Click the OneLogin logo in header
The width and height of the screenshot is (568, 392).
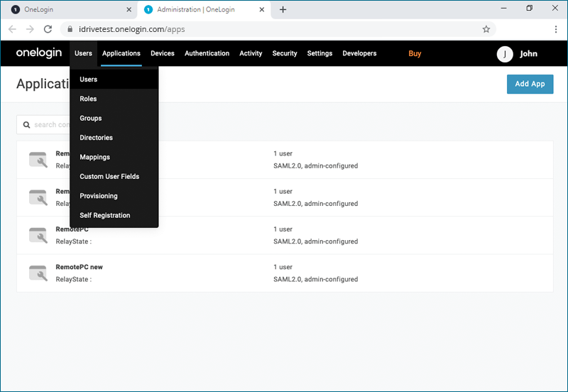point(39,53)
